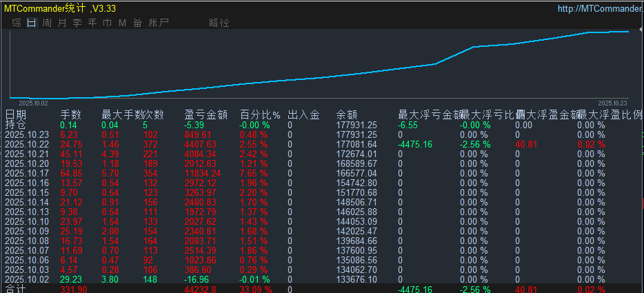Open the 季 quarterly tab
The image size is (644, 293).
pos(77,23)
